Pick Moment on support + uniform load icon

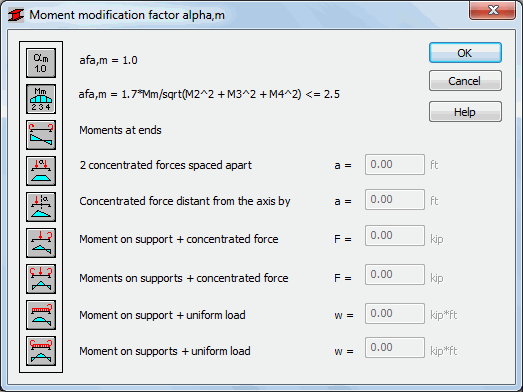coord(41,315)
